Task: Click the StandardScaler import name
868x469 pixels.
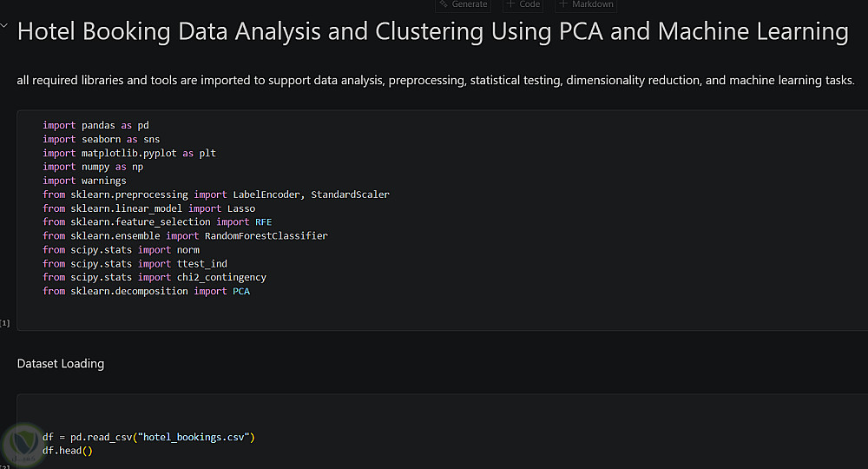Action: [x=350, y=195]
